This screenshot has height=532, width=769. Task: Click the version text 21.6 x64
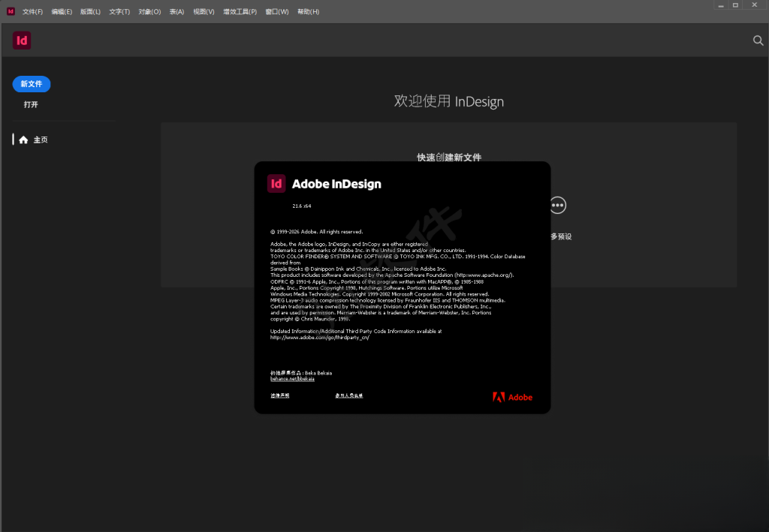click(x=302, y=206)
